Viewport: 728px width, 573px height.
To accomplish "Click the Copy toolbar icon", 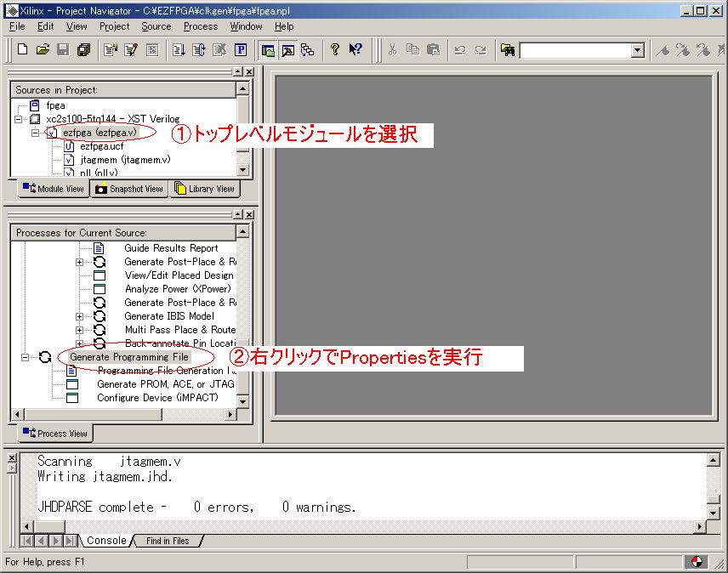I will pos(412,49).
